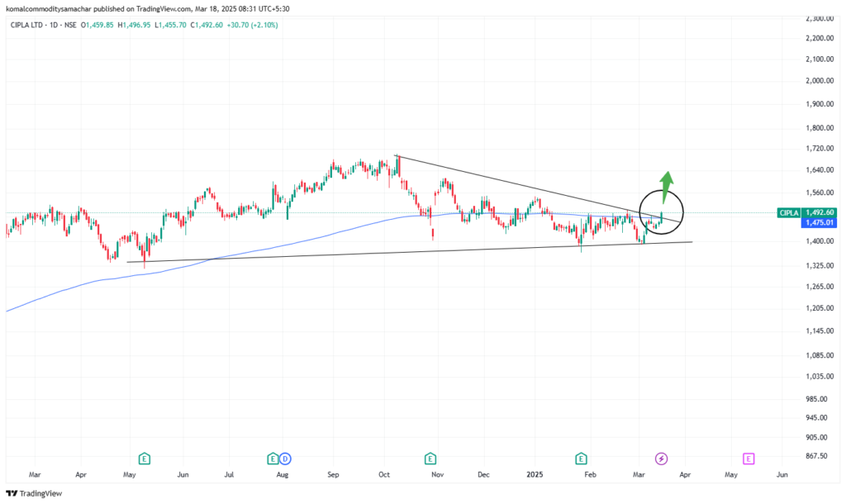
Task: Click the TradingView logo
Action: [x=34, y=493]
